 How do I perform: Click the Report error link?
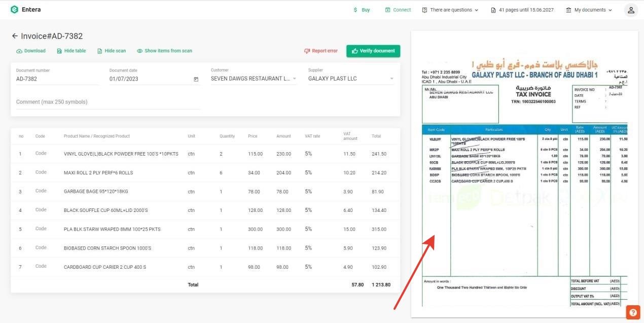(x=320, y=51)
